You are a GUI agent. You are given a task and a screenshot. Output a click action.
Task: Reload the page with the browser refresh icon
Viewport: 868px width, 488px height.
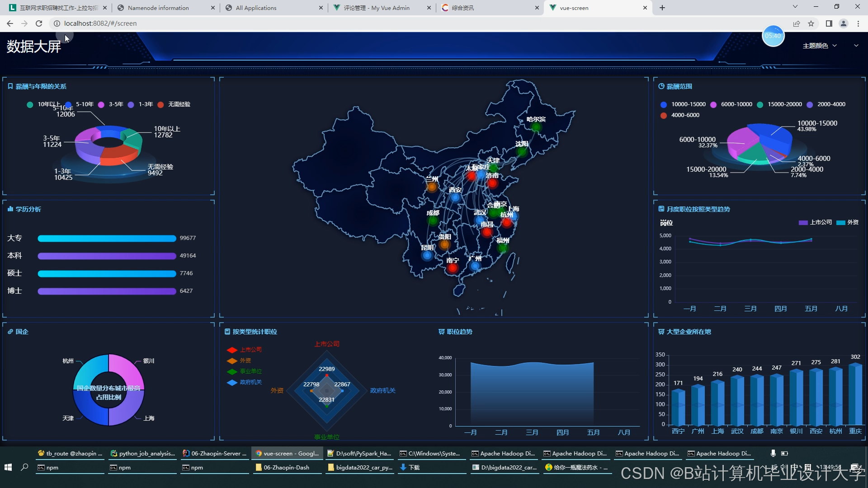click(x=39, y=23)
